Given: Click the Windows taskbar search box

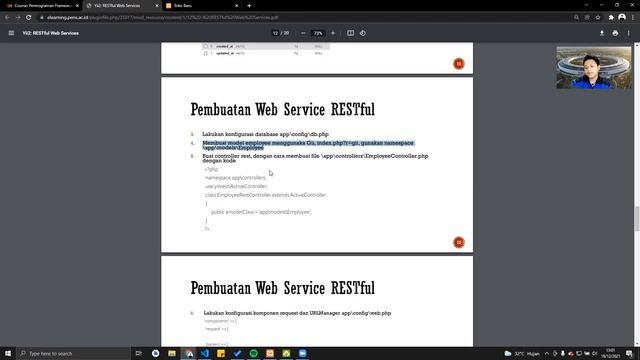Looking at the screenshot, I should coord(73,353).
